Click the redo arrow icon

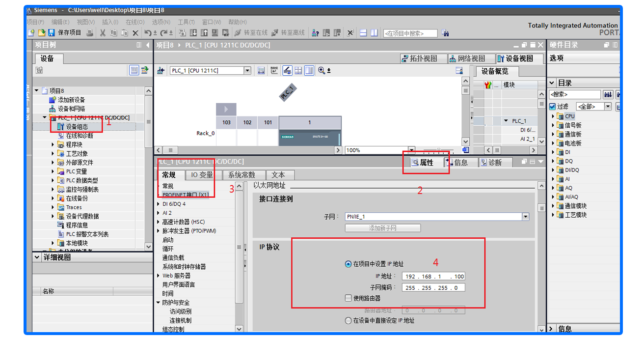coord(164,33)
